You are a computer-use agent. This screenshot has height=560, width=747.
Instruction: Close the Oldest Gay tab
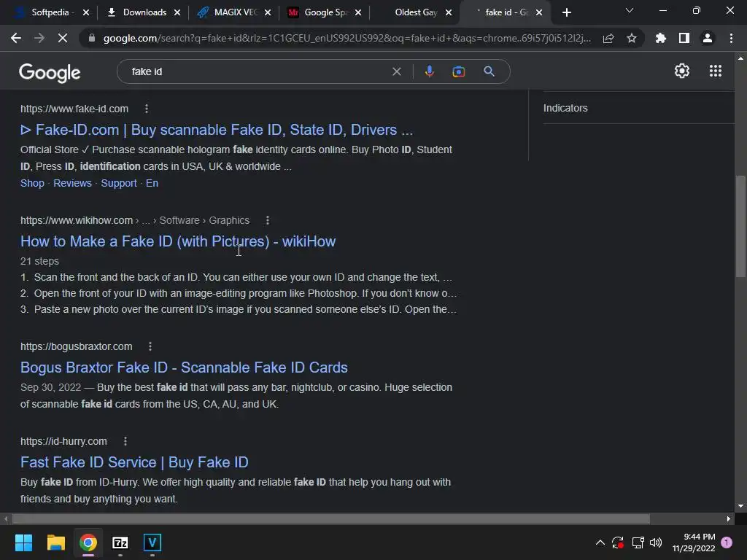[x=449, y=12]
